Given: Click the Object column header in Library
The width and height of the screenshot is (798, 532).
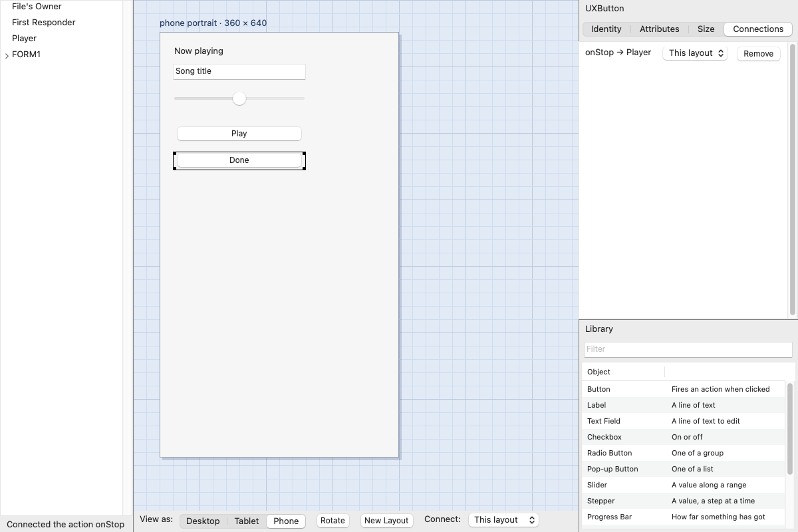Looking at the screenshot, I should (623, 372).
